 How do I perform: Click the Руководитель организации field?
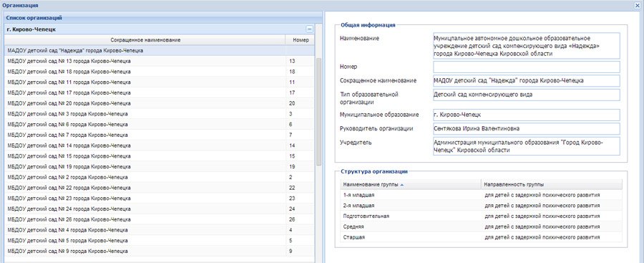pos(526,129)
